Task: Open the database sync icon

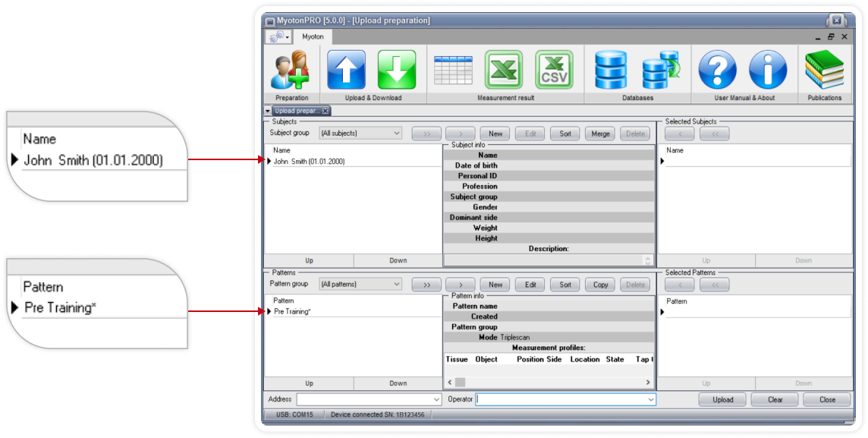Action: tap(661, 70)
